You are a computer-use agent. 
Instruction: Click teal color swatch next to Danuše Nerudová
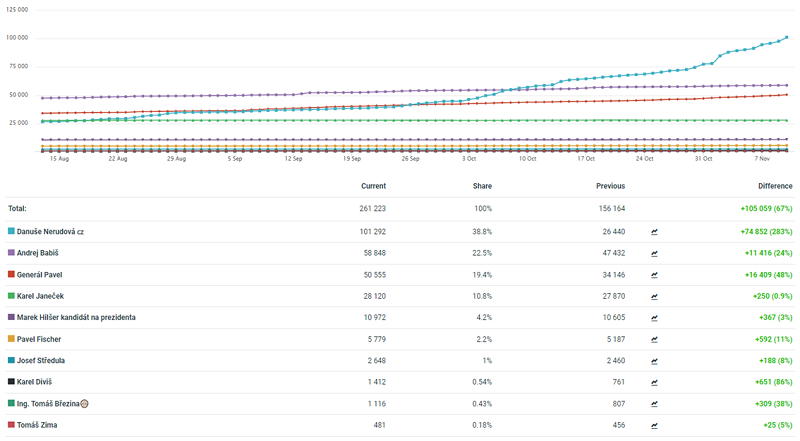[11, 230]
